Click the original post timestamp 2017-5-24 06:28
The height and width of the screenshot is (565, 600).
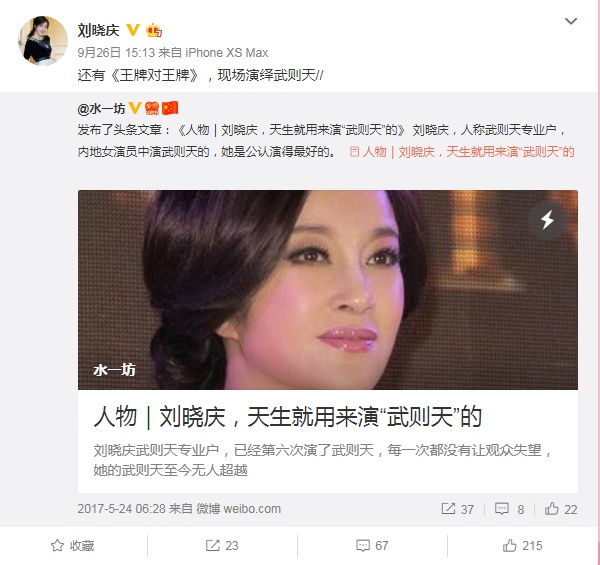pos(121,509)
